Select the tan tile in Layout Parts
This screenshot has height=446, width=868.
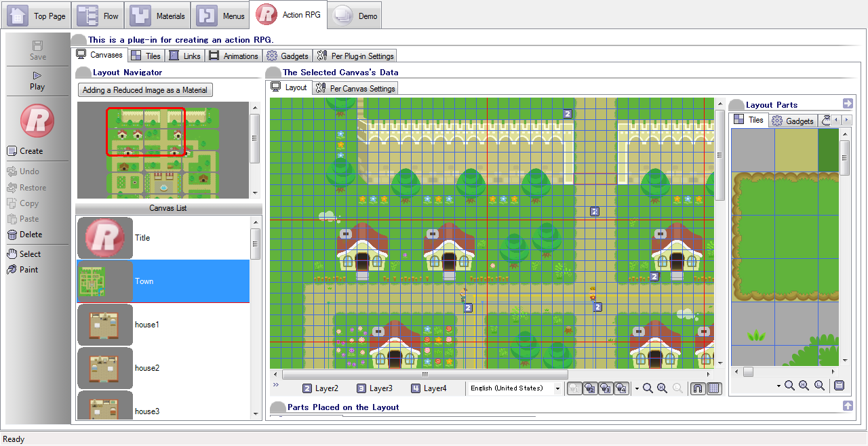pyautogui.click(x=797, y=150)
